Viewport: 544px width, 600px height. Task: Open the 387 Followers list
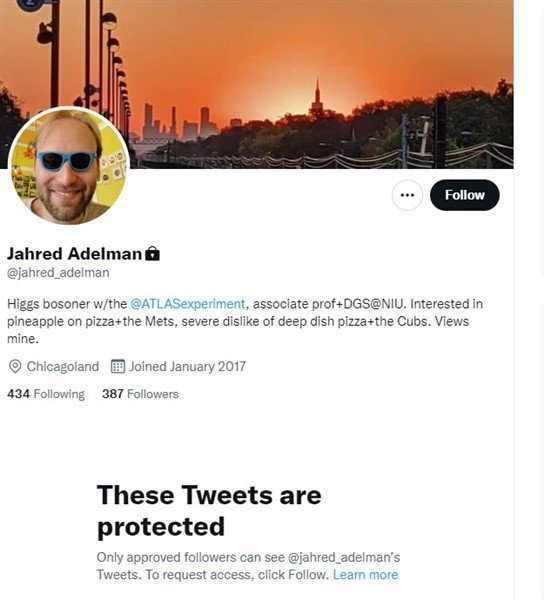tap(140, 394)
